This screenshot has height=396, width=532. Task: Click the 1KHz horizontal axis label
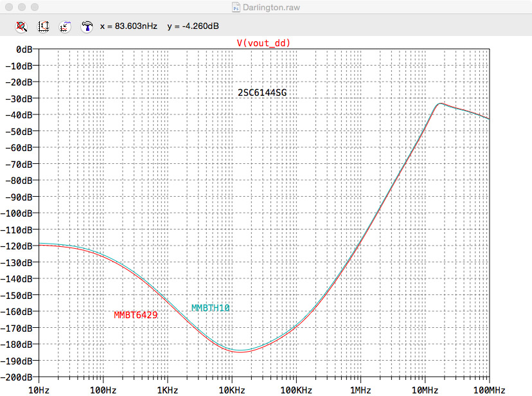click(x=168, y=390)
